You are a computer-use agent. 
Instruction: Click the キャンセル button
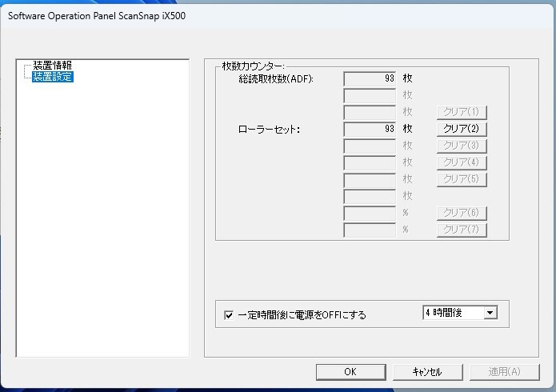[427, 372]
